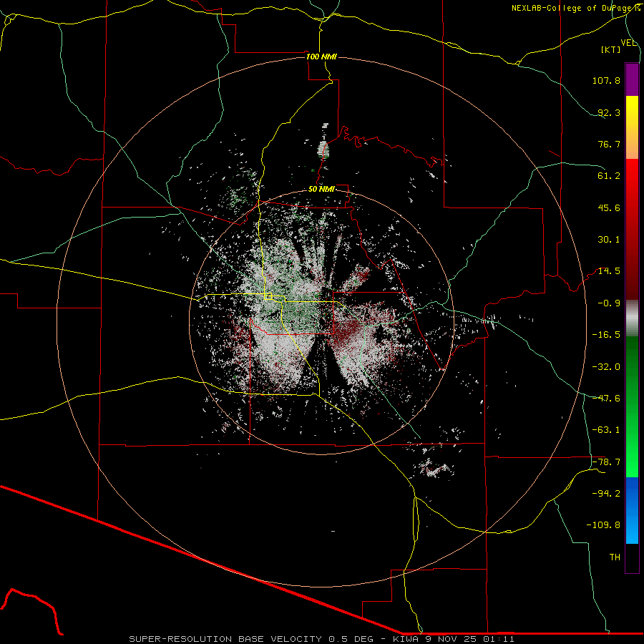Click the 92.3 velocity scale value
Image resolution: width=644 pixels, height=644 pixels.
click(x=609, y=112)
